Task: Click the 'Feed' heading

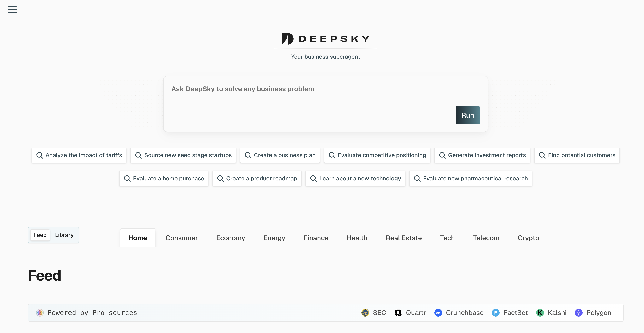Action: coord(44,275)
